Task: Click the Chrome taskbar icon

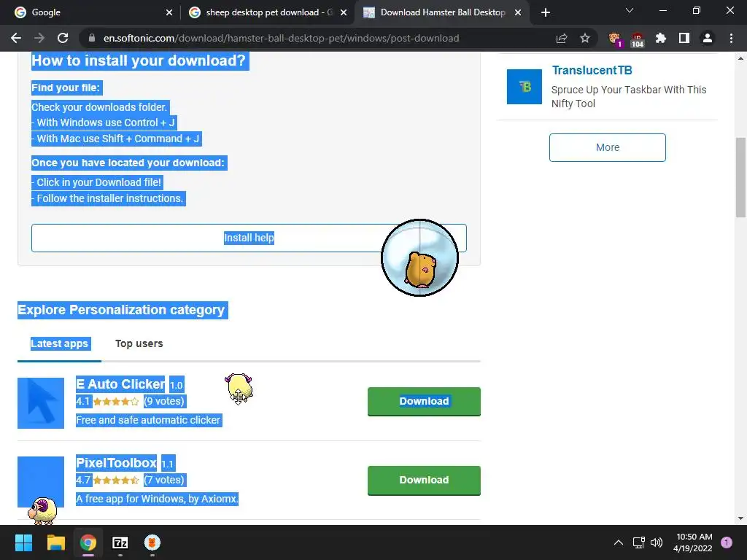Action: tap(88, 542)
